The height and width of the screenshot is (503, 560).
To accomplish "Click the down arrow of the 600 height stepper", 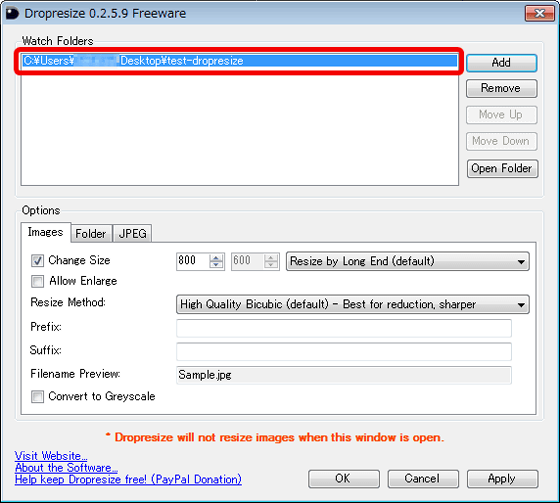I will 271,265.
